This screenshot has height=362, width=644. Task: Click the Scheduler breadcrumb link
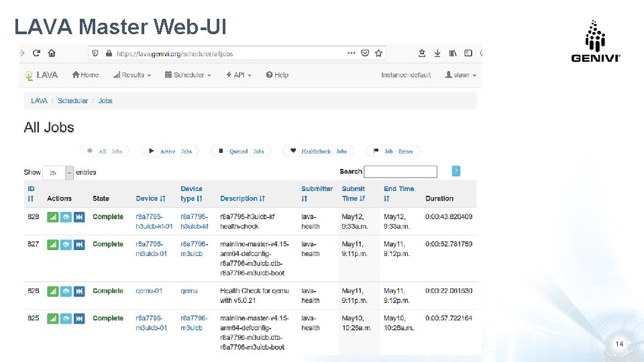point(72,101)
